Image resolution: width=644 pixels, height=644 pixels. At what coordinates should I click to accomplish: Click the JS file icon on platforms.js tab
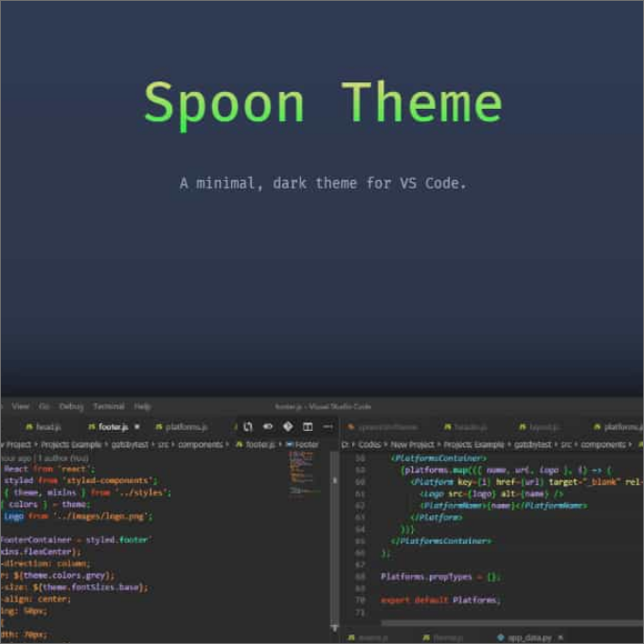pyautogui.click(x=158, y=427)
